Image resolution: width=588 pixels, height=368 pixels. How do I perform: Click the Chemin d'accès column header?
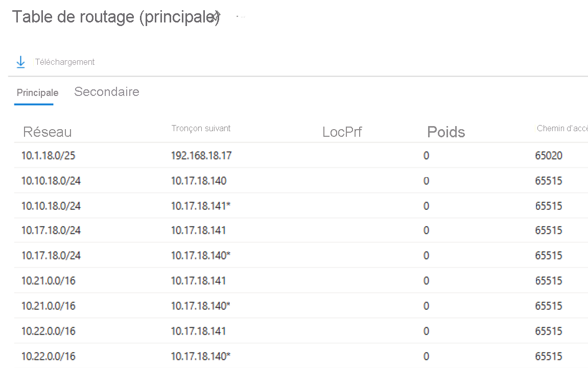coord(561,129)
